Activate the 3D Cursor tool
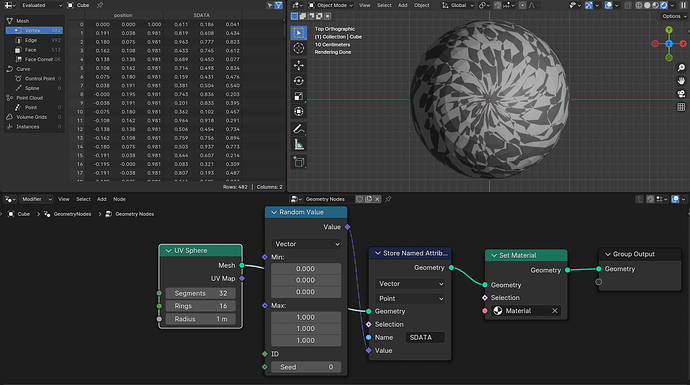Image resolution: width=690 pixels, height=385 pixels. pyautogui.click(x=299, y=48)
